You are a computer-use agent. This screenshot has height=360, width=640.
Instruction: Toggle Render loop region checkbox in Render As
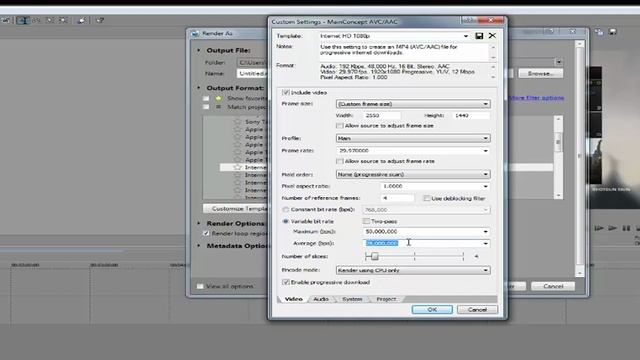tap(206, 233)
